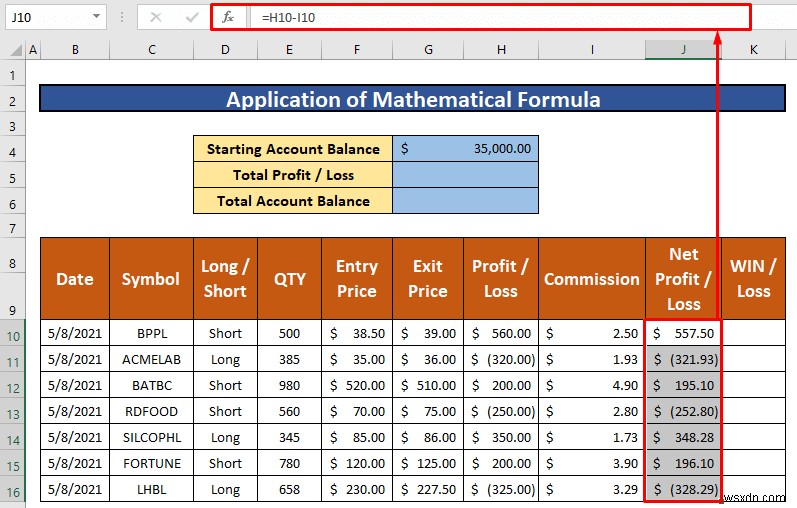The image size is (797, 508).
Task: Open the Name Box dropdown arrow
Action: [96, 17]
